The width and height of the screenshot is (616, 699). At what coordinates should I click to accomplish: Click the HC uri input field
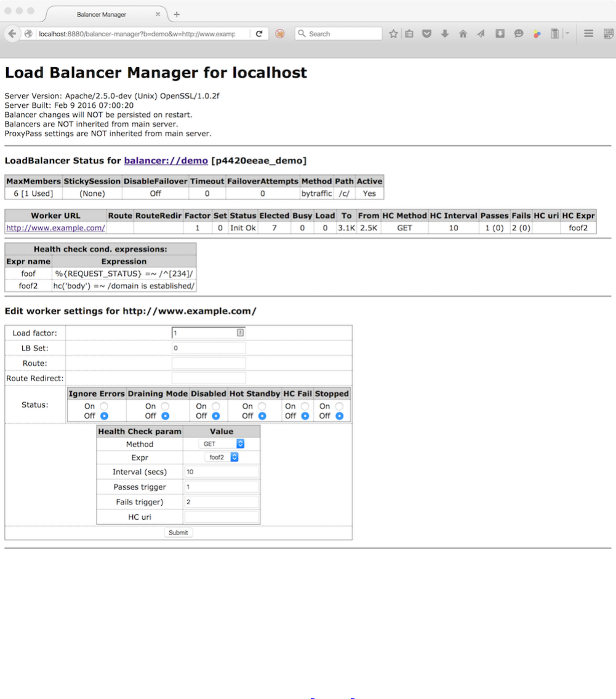coord(222,517)
